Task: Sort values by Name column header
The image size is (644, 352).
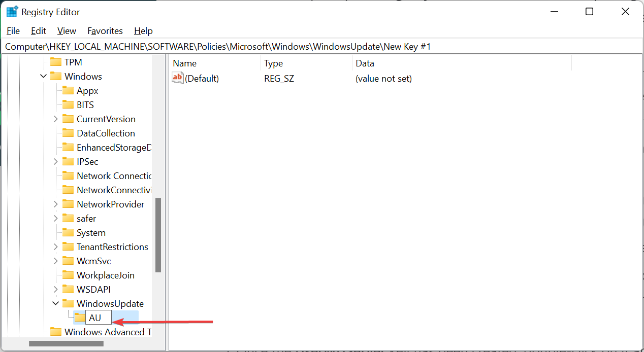Action: [215, 63]
